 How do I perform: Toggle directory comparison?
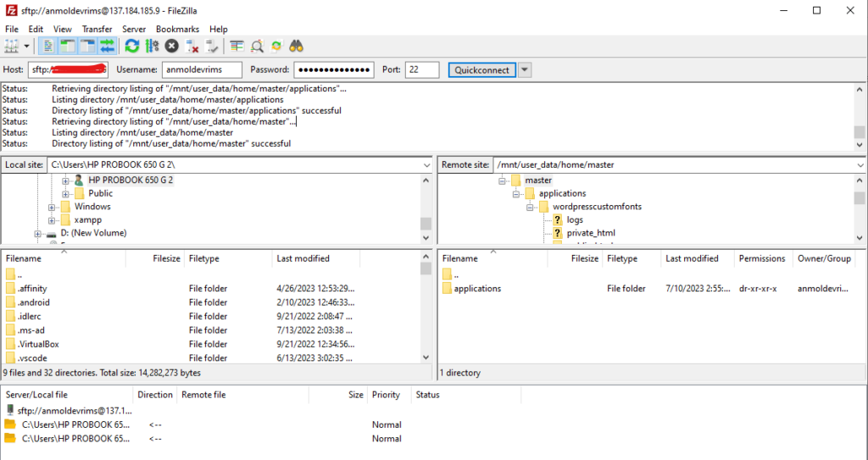point(257,47)
